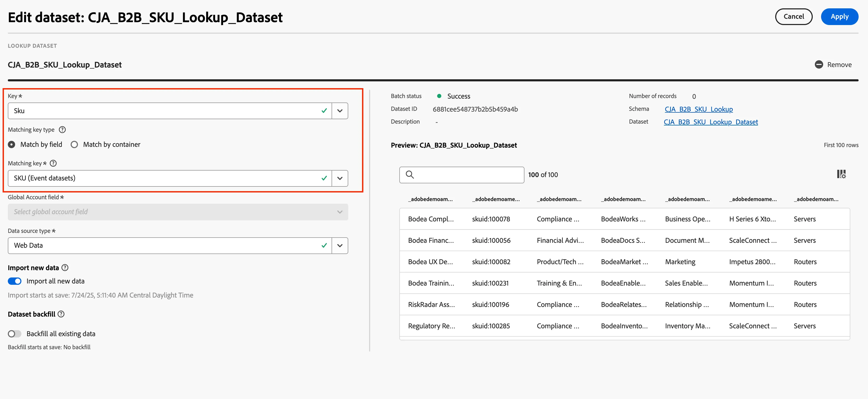Image resolution: width=868 pixels, height=399 pixels.
Task: Open the Matching key help icon
Action: click(x=53, y=164)
